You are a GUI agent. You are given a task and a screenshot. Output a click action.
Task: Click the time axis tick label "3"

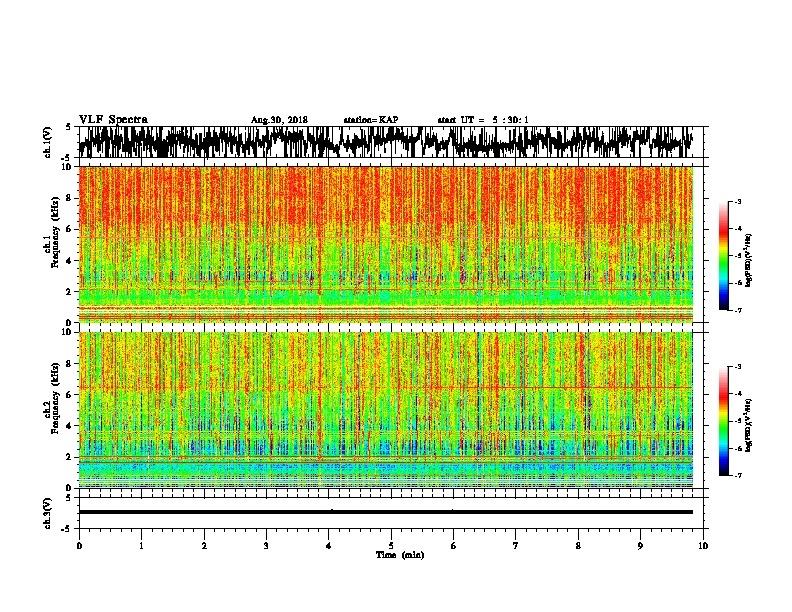(x=266, y=546)
